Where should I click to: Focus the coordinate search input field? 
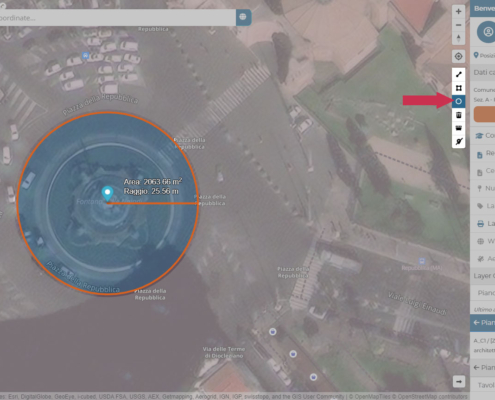tap(117, 18)
